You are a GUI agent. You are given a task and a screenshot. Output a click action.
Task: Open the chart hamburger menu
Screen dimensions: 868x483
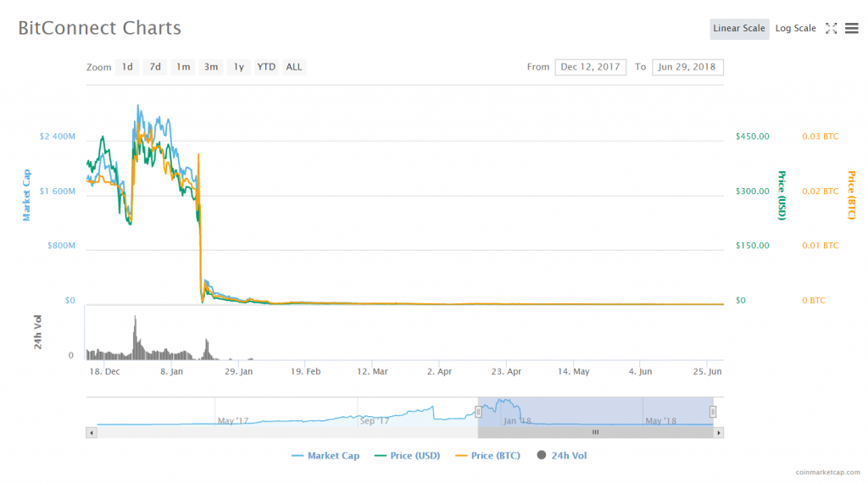pyautogui.click(x=851, y=28)
